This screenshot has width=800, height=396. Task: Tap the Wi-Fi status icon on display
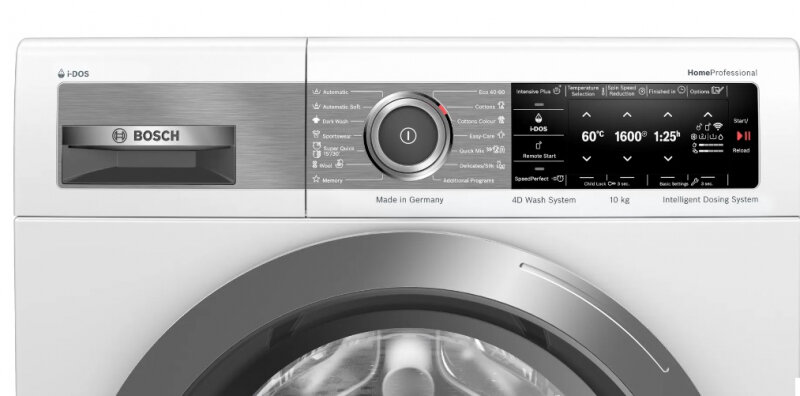pyautogui.click(x=718, y=126)
